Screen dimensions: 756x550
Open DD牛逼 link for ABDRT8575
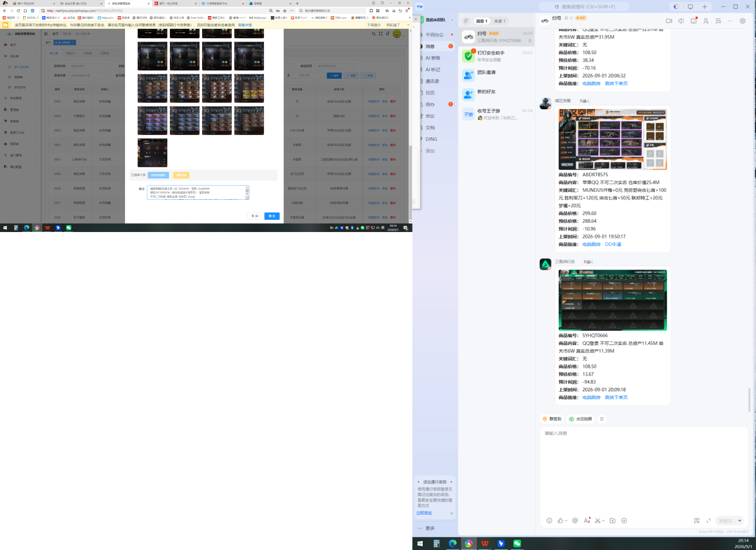[613, 244]
